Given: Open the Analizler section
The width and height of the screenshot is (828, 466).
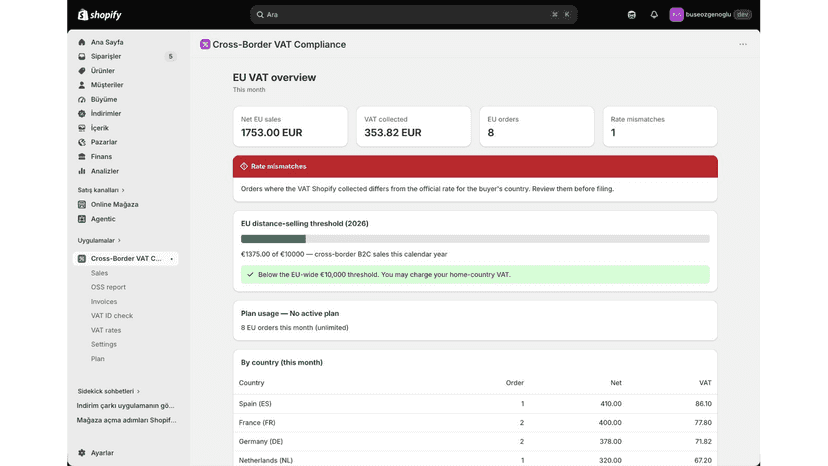Looking at the screenshot, I should pyautogui.click(x=105, y=171).
